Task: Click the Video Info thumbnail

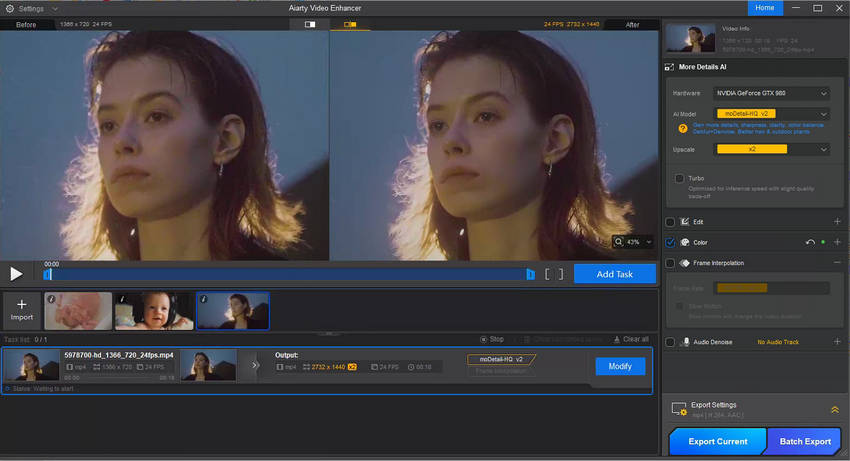Action: (690, 38)
